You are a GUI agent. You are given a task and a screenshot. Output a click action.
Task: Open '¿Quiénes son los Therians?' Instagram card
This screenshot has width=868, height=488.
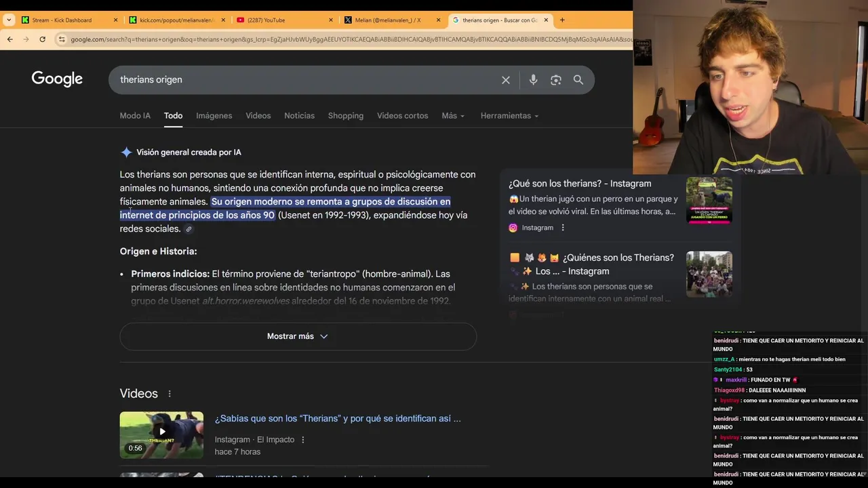(591, 264)
